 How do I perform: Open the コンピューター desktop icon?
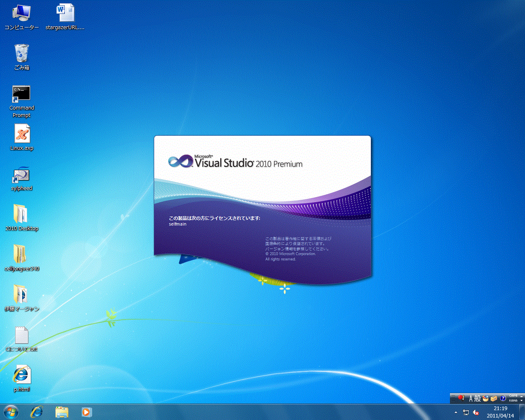[x=21, y=17]
